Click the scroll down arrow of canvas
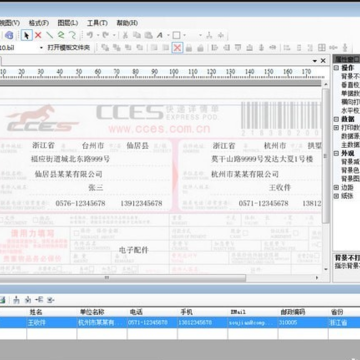The width and height of the screenshot is (360, 360). pos(326,269)
